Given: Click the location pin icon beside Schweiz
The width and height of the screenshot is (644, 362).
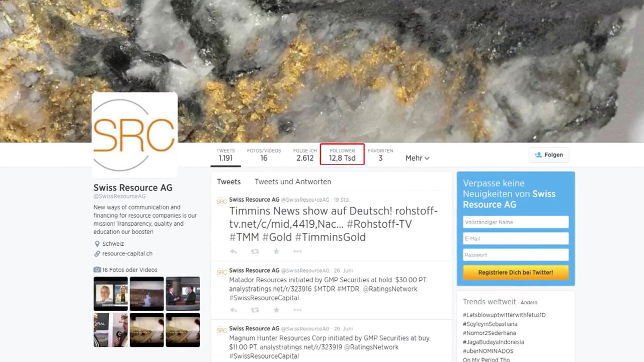Looking at the screenshot, I should pyautogui.click(x=97, y=244).
